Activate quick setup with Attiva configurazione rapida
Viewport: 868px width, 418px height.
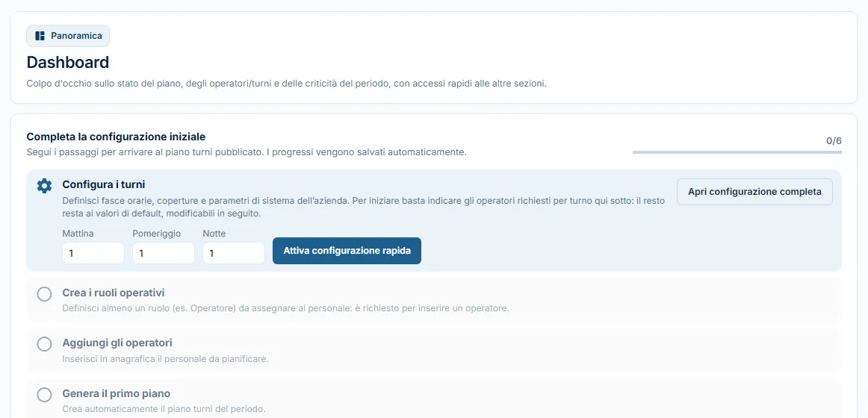pyautogui.click(x=347, y=251)
